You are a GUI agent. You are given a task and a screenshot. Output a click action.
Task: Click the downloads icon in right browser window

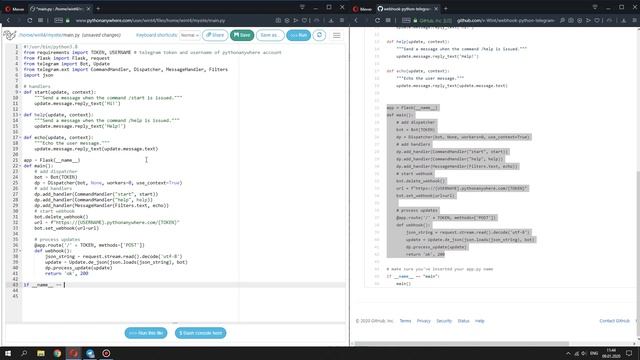pyautogui.click(x=623, y=20)
